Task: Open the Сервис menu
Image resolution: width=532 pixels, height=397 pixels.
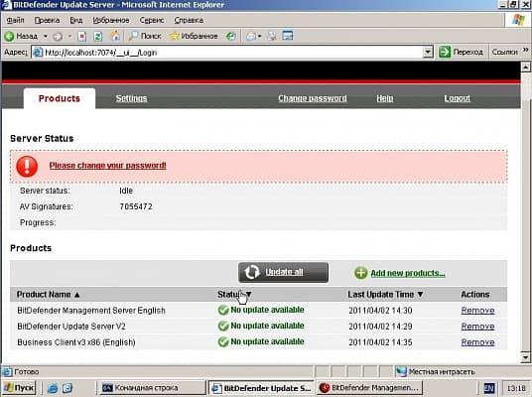Action: (152, 21)
